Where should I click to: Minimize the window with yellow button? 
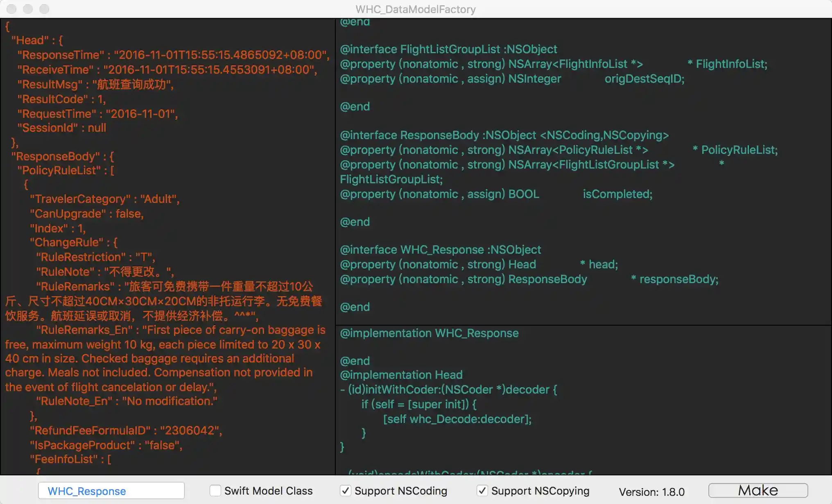click(x=28, y=9)
